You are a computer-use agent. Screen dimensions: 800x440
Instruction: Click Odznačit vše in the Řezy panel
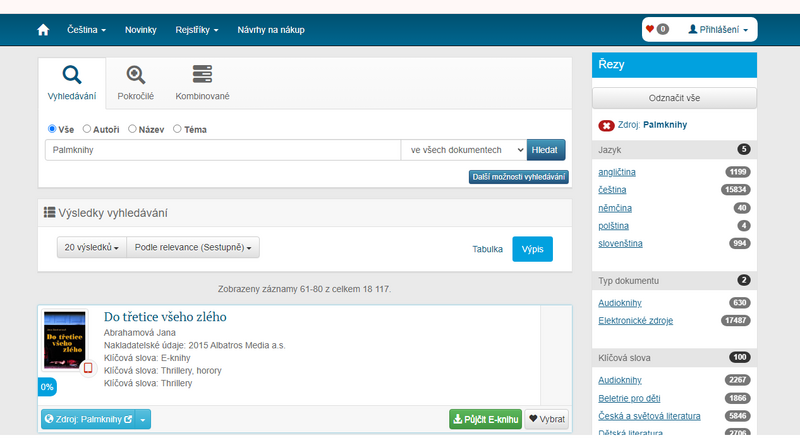click(674, 98)
